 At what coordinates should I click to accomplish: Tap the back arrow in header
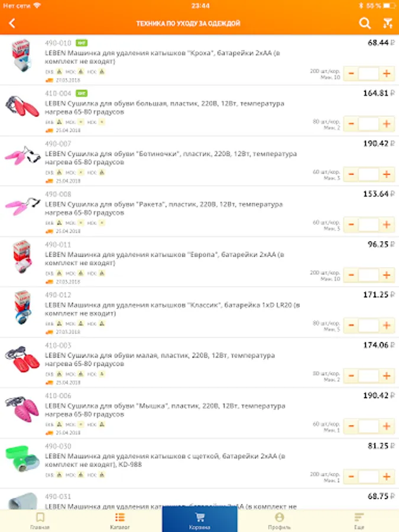tap(12, 24)
